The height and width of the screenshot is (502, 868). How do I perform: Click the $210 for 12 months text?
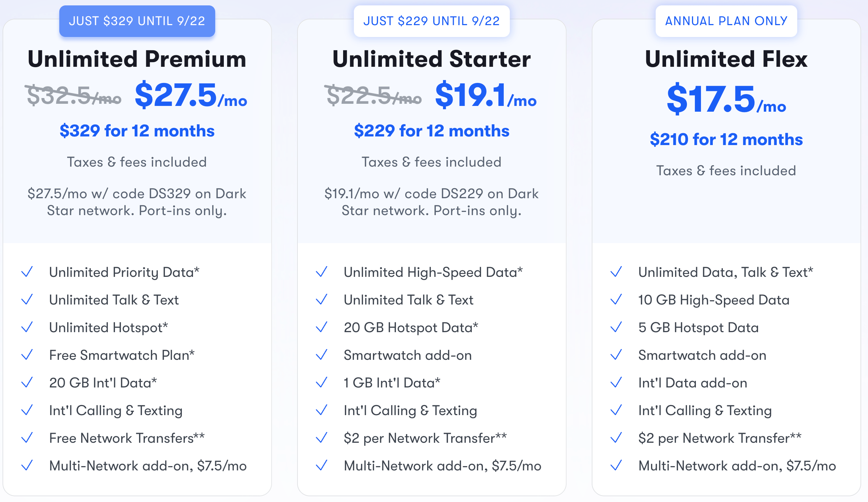[726, 139]
